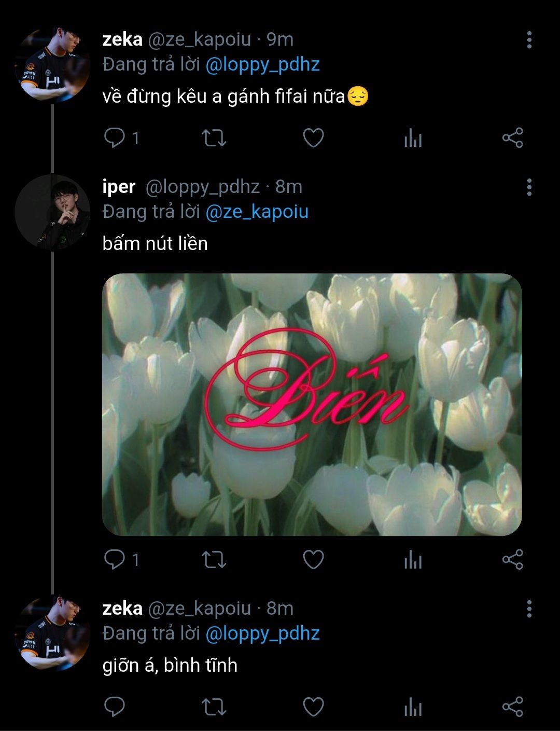Reply to zeka's first tweet
Screen dimensions: 560x731
[x=115, y=138]
